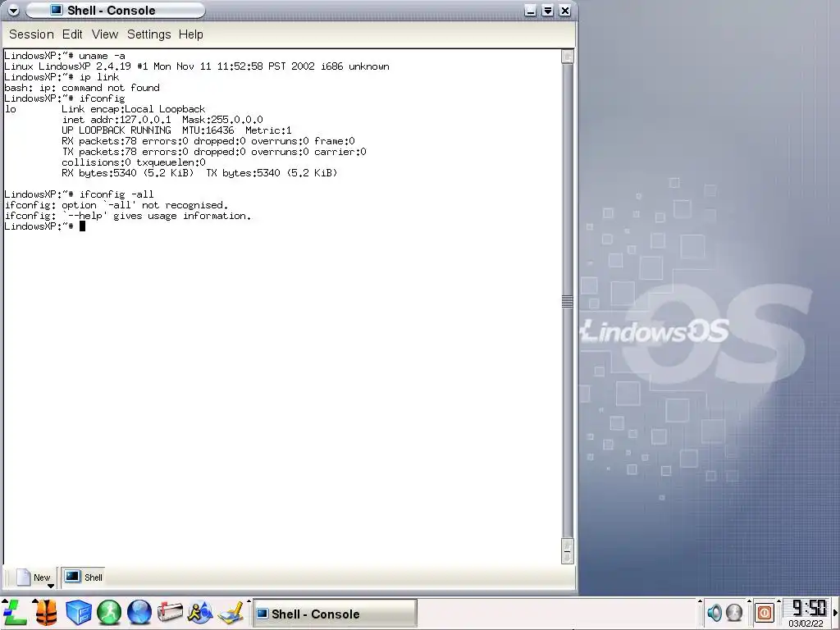Click the 'ip link' command text
840x630 pixels.
tap(99, 77)
